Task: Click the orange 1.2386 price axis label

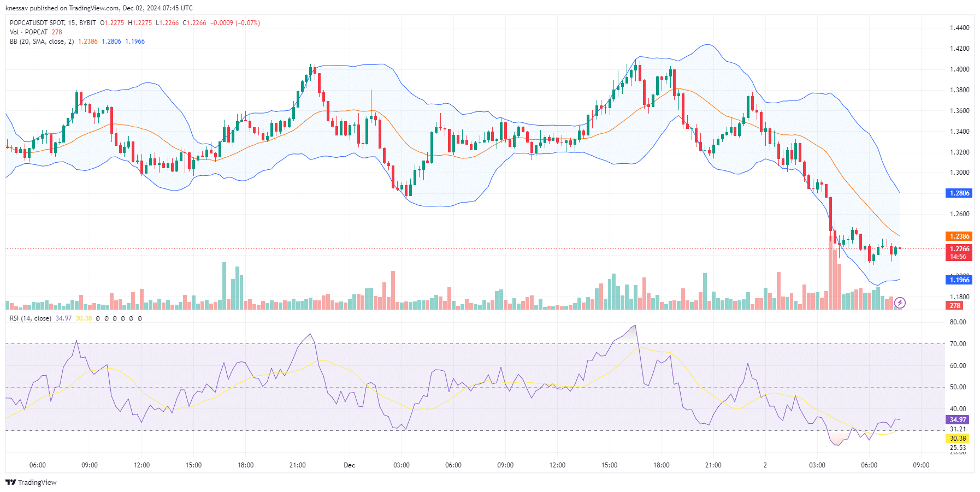Action: coord(959,236)
